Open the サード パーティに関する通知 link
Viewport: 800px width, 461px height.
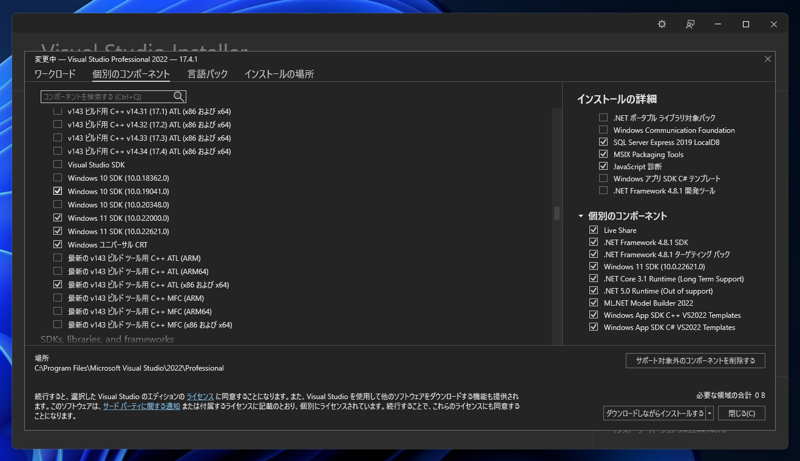click(x=141, y=406)
